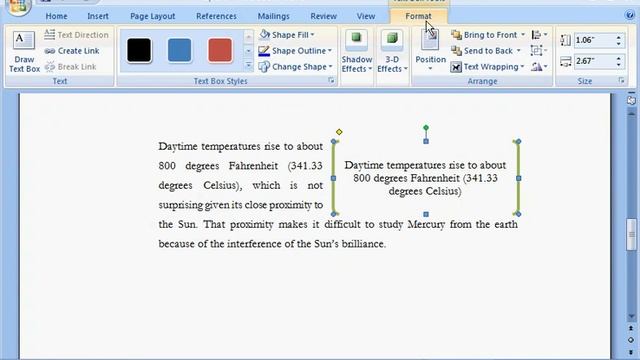
Task: Click the Text Direction button
Action: [76, 35]
